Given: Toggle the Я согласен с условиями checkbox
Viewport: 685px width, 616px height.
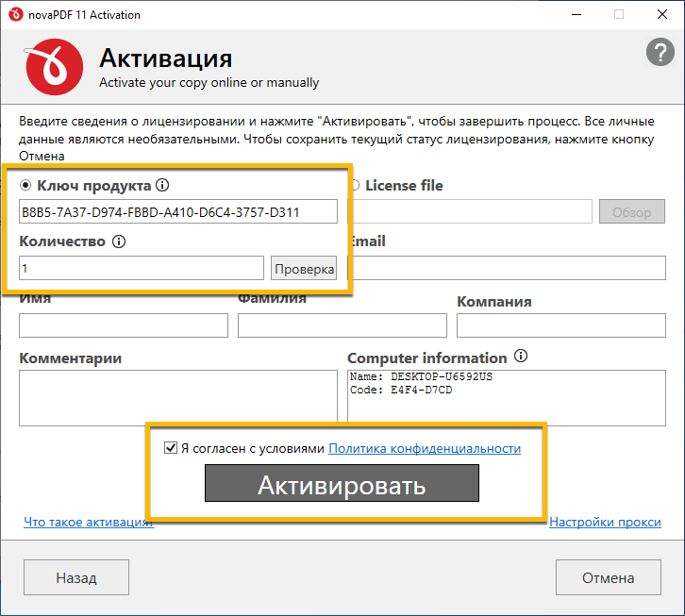Looking at the screenshot, I should pyautogui.click(x=171, y=448).
